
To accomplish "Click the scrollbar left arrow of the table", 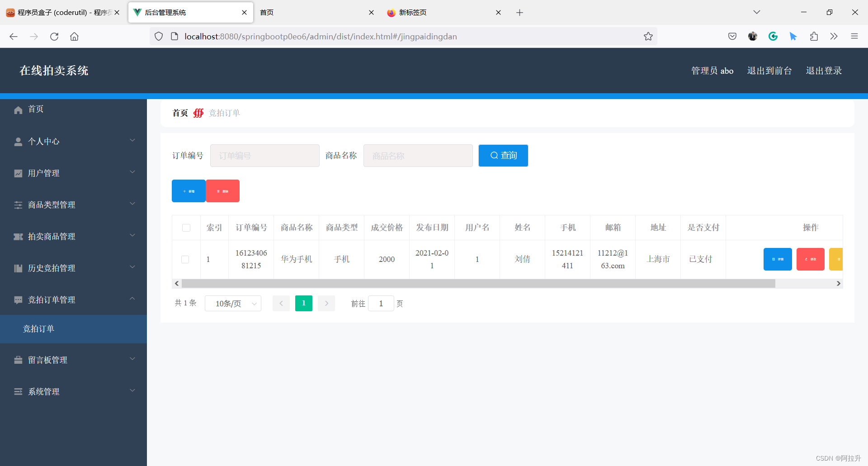I will [x=177, y=284].
